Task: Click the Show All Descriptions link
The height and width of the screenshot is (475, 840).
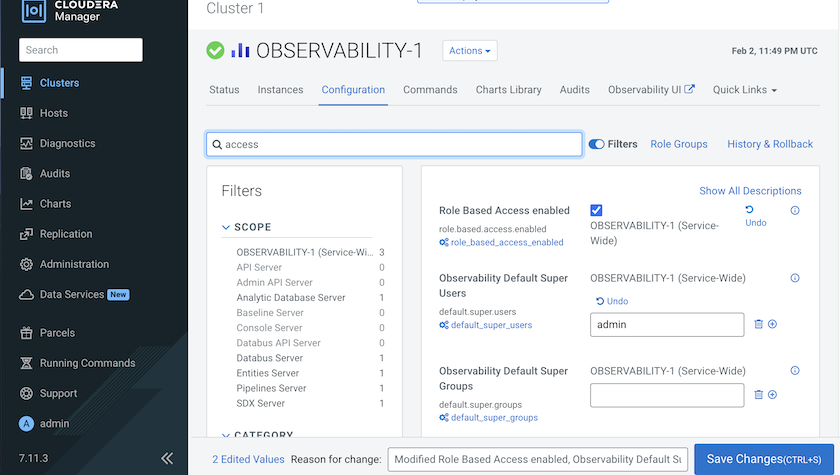Action: click(x=750, y=191)
